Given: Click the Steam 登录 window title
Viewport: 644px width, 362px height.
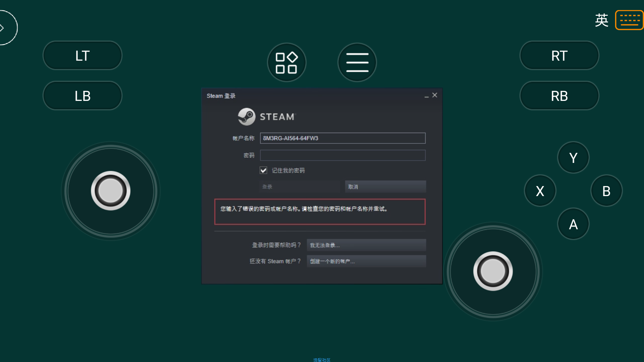Looking at the screenshot, I should click(x=221, y=96).
